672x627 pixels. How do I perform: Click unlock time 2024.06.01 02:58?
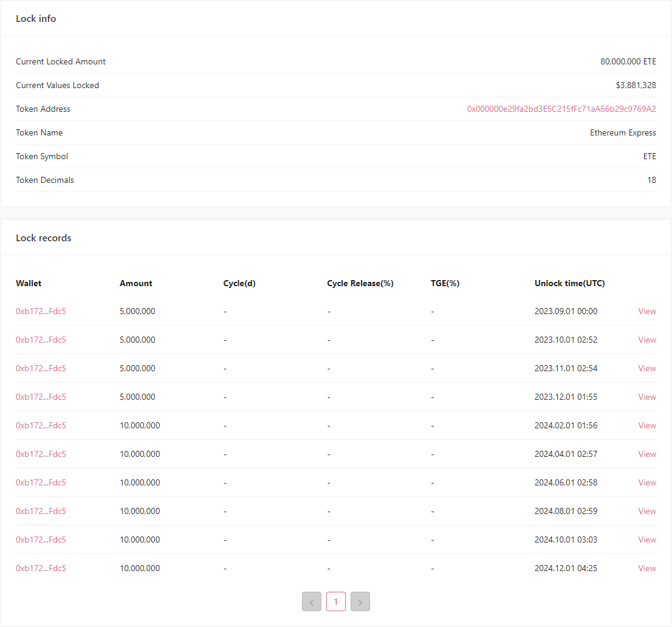[566, 482]
